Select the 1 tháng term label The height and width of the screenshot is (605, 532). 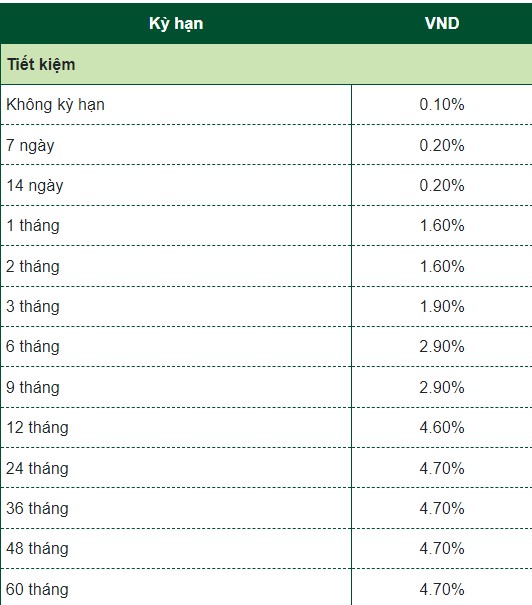coord(33,226)
